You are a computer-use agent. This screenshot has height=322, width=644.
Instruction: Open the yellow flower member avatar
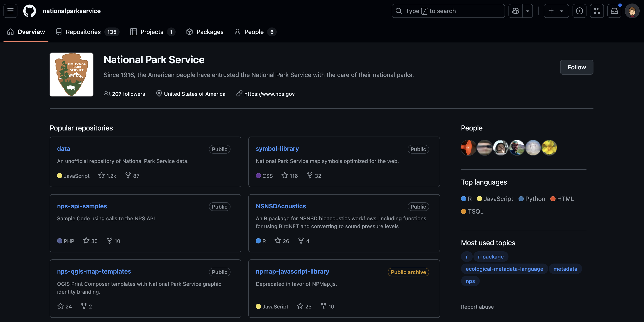click(x=549, y=147)
